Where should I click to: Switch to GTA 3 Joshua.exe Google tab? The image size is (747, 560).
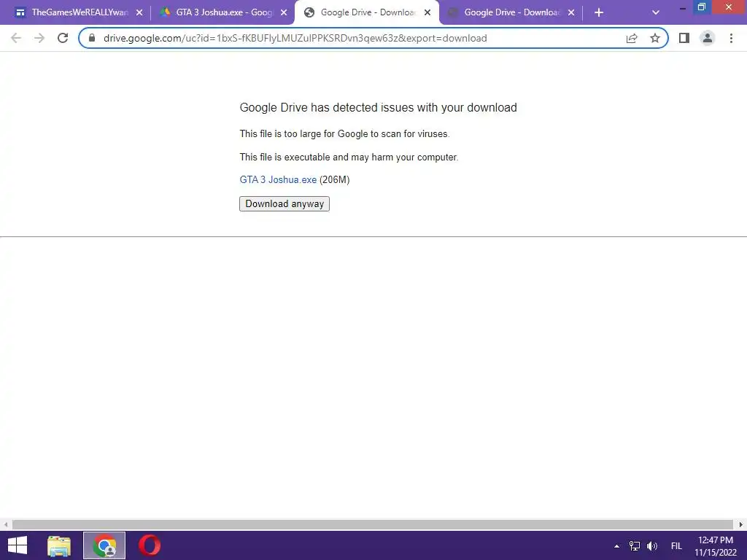coord(224,12)
